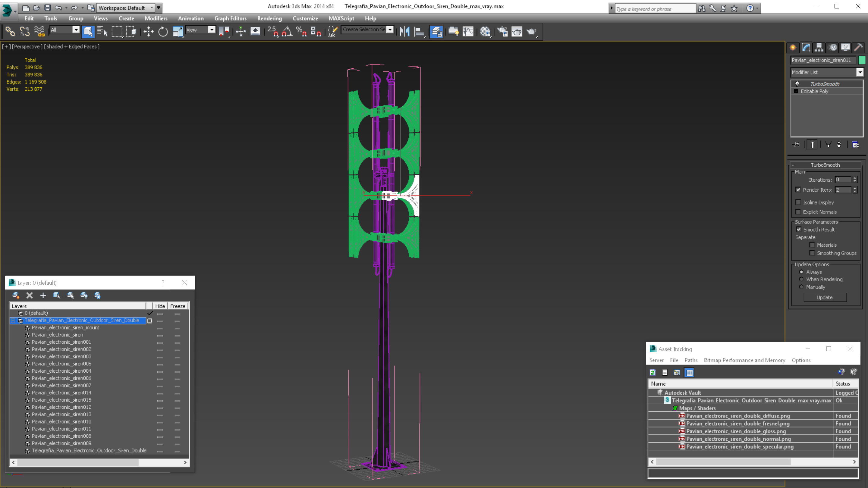The height and width of the screenshot is (488, 868).
Task: Expand the Editable Poly modifier entry
Action: tap(796, 91)
